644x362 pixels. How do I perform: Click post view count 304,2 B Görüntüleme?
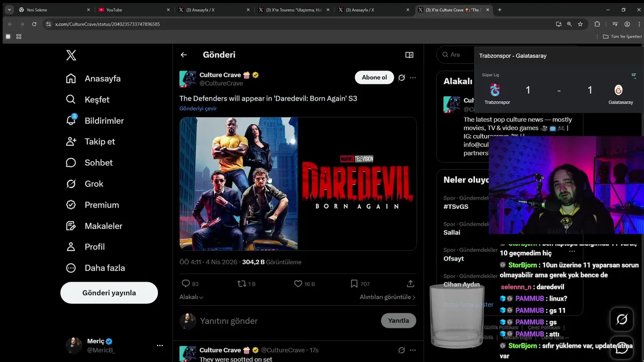272,262
